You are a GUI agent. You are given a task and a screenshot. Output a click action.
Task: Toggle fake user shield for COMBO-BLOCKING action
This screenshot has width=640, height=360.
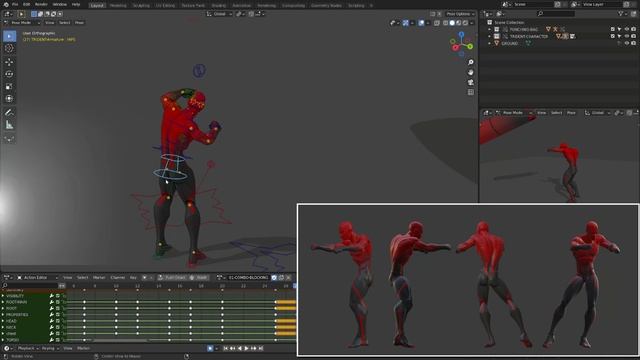[x=274, y=278]
